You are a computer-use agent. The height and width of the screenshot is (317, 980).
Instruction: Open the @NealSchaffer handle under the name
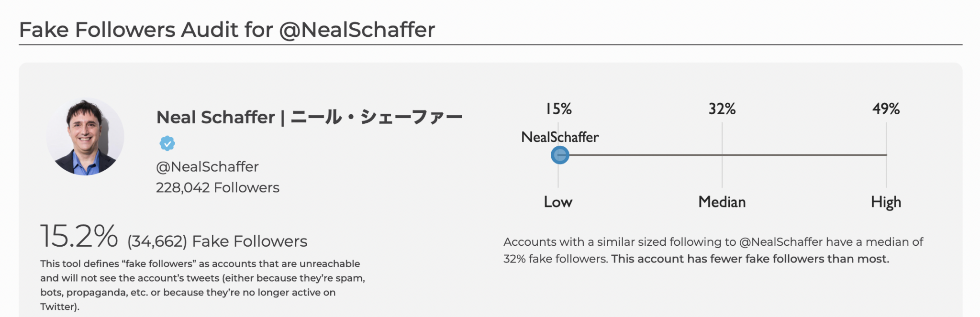tap(207, 166)
